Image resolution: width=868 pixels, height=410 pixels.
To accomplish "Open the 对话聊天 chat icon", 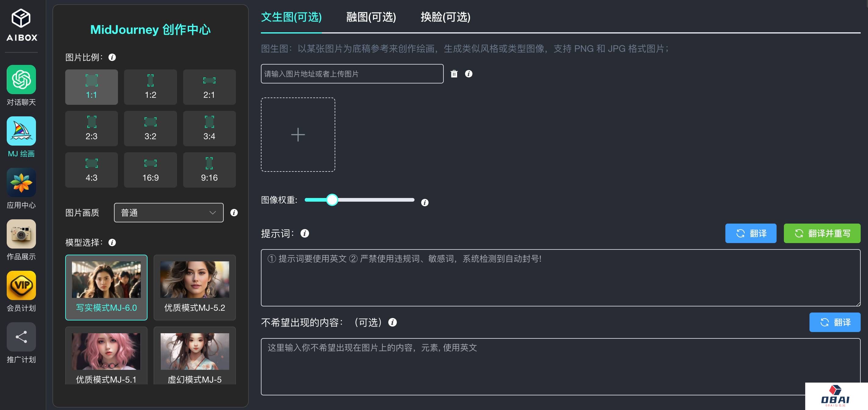I will (x=21, y=80).
